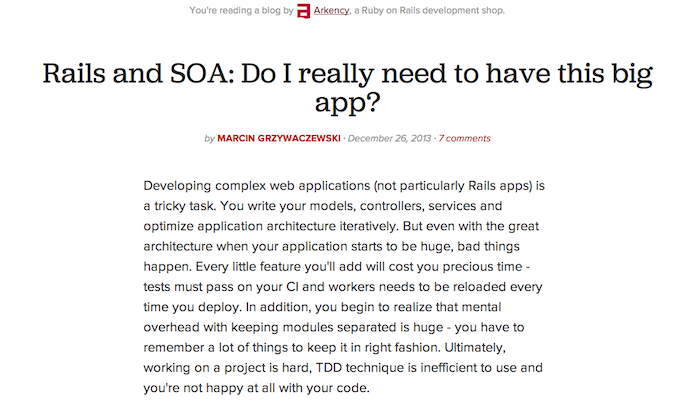Click the words 'TDD technique is inefficient'
700x410 pixels.
tap(396, 368)
